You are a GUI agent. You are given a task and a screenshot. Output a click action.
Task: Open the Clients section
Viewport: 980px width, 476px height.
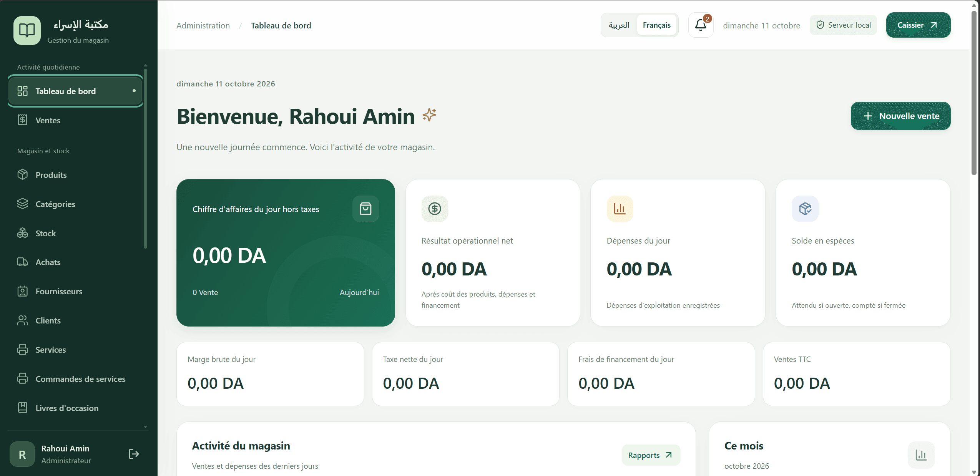point(75,320)
